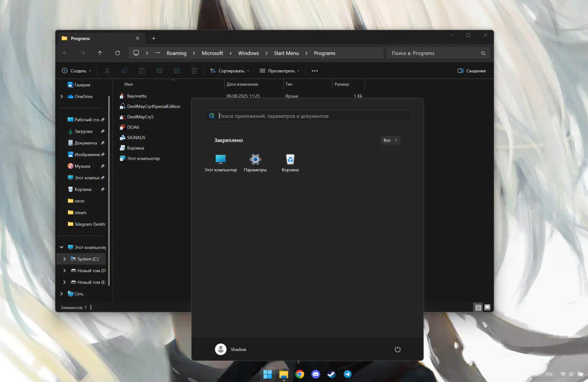
Task: Click the Все button in Start menu
Action: tap(390, 140)
